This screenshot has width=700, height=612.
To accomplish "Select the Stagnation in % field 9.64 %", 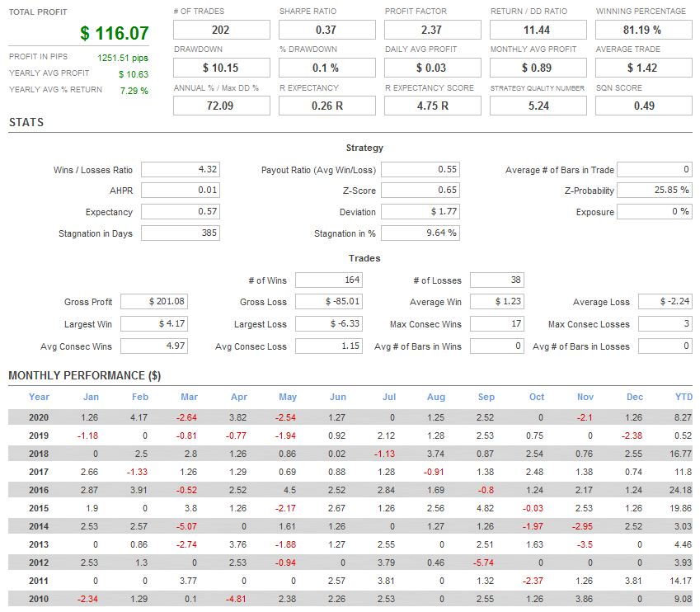I will click(420, 233).
